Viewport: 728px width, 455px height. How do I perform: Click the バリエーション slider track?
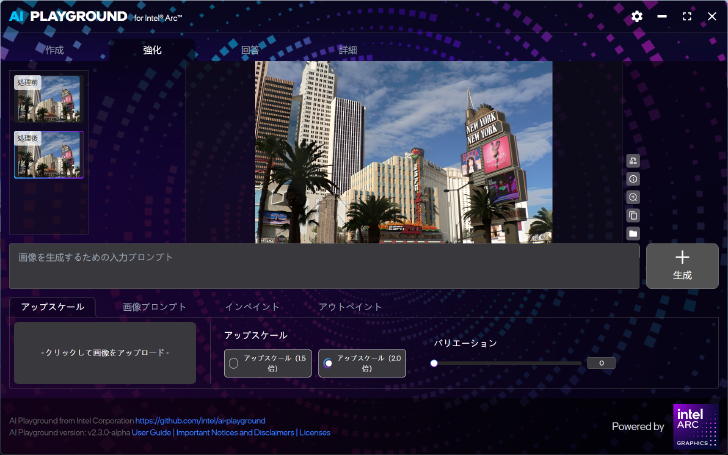click(x=507, y=363)
